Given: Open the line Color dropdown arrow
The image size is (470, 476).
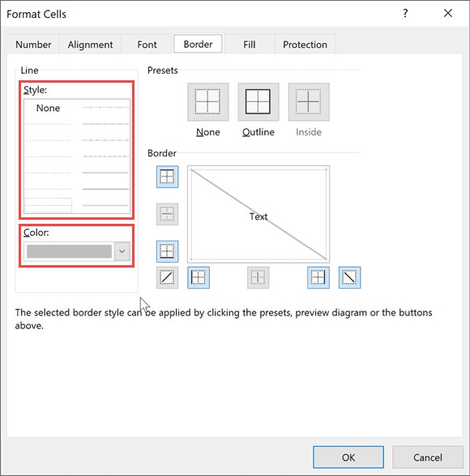Looking at the screenshot, I should [x=122, y=251].
